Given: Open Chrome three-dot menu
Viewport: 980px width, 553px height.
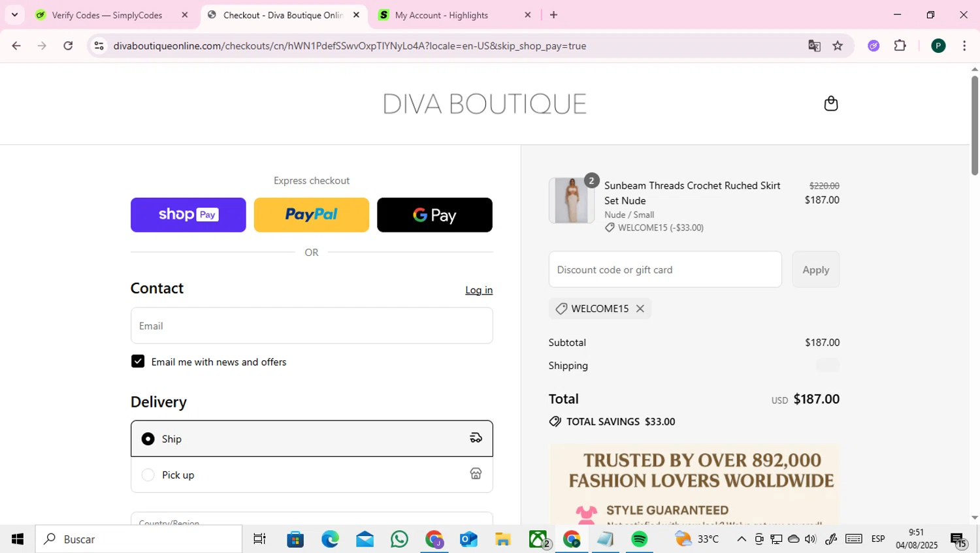Looking at the screenshot, I should coord(964,46).
